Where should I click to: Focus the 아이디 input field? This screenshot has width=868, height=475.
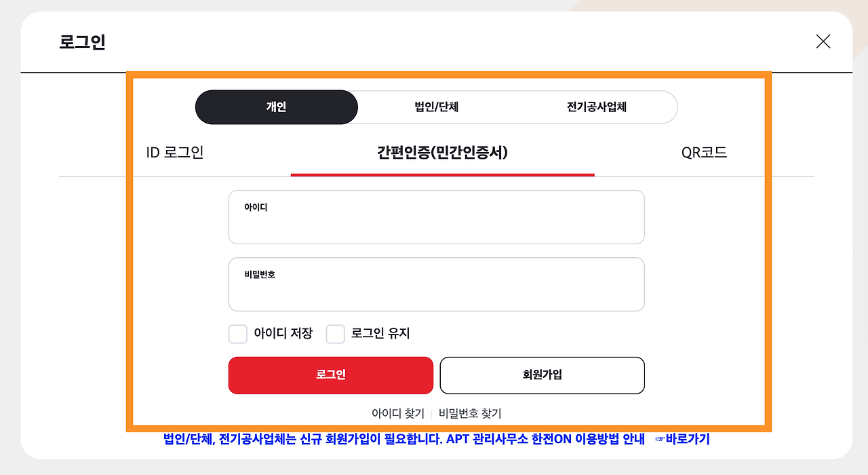pos(437,216)
